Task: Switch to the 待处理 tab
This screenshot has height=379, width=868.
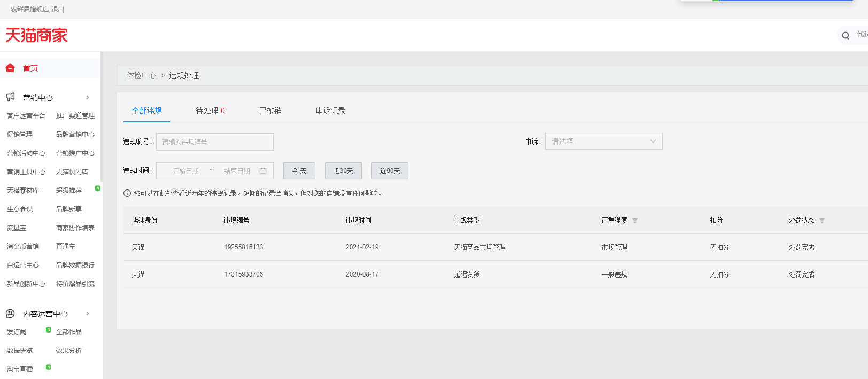Action: click(x=211, y=110)
